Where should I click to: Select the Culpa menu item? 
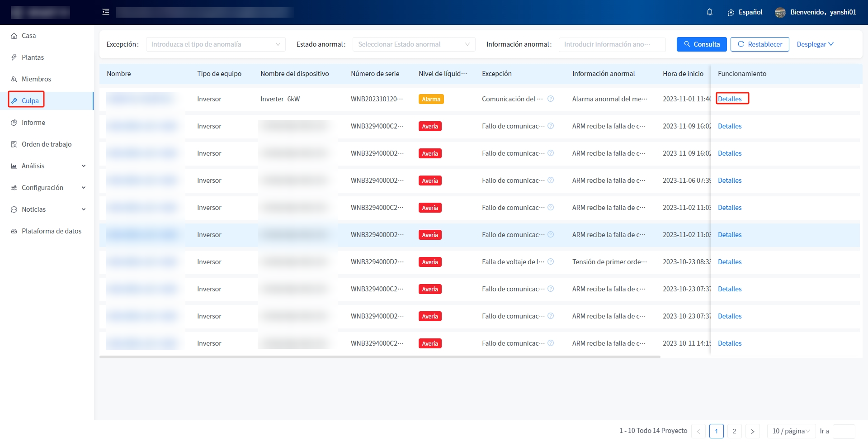47,101
